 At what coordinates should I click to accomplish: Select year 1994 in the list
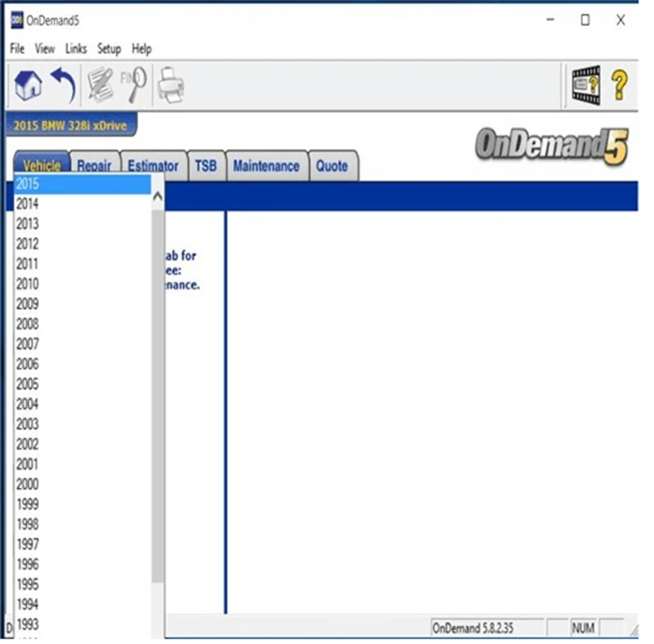click(83, 604)
